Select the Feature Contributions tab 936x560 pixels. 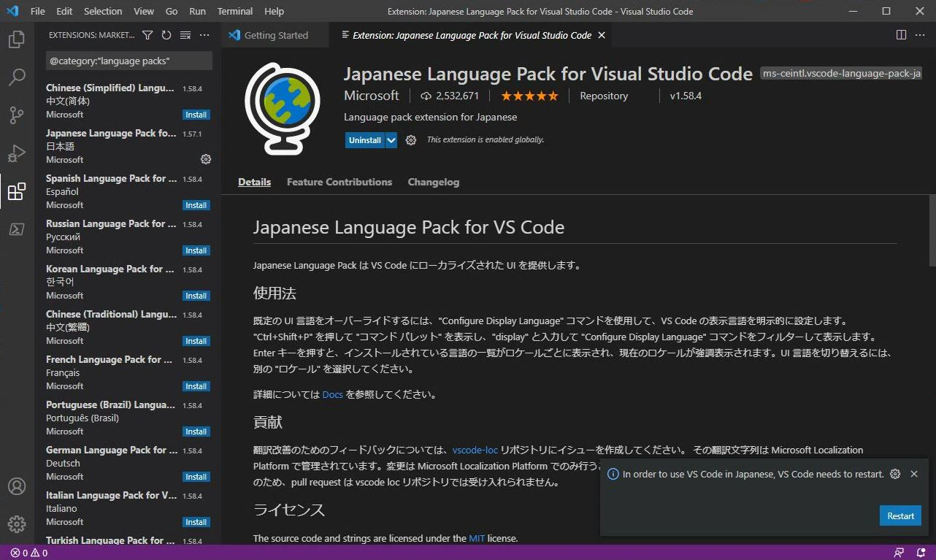340,182
